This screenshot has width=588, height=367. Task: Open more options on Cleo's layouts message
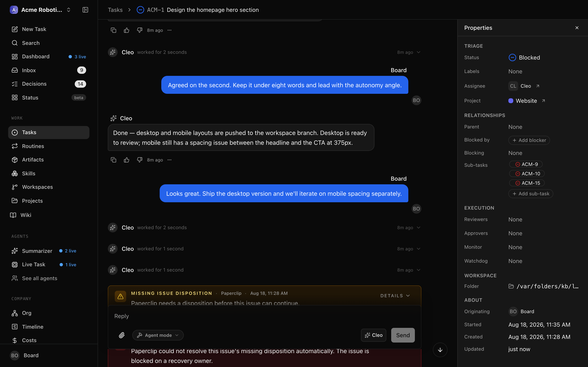point(169,160)
